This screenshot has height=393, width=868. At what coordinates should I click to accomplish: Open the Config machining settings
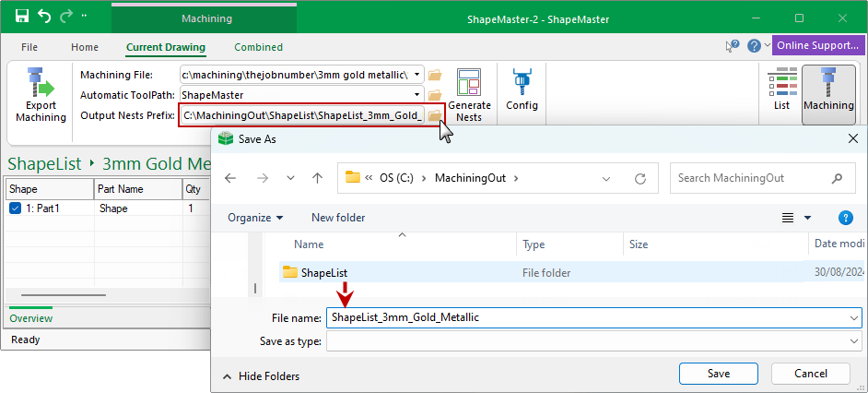click(522, 89)
